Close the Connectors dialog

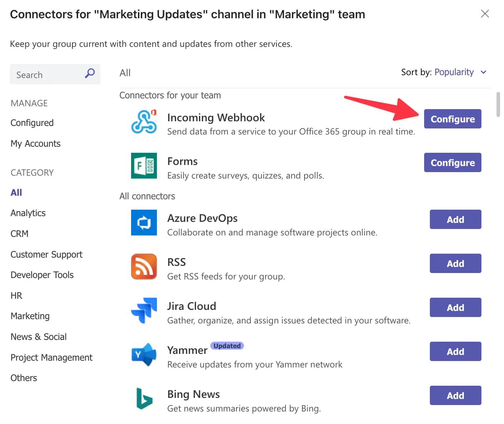[485, 14]
